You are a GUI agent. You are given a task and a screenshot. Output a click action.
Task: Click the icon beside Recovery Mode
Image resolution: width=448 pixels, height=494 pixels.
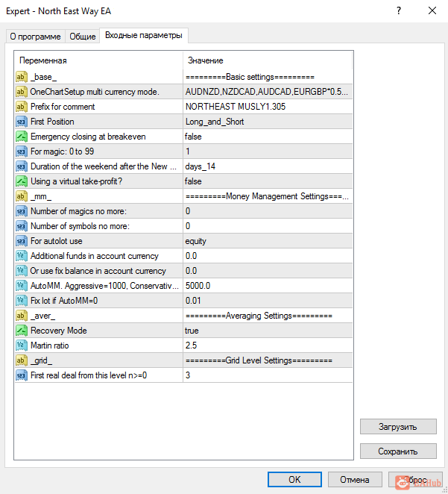[x=22, y=331]
